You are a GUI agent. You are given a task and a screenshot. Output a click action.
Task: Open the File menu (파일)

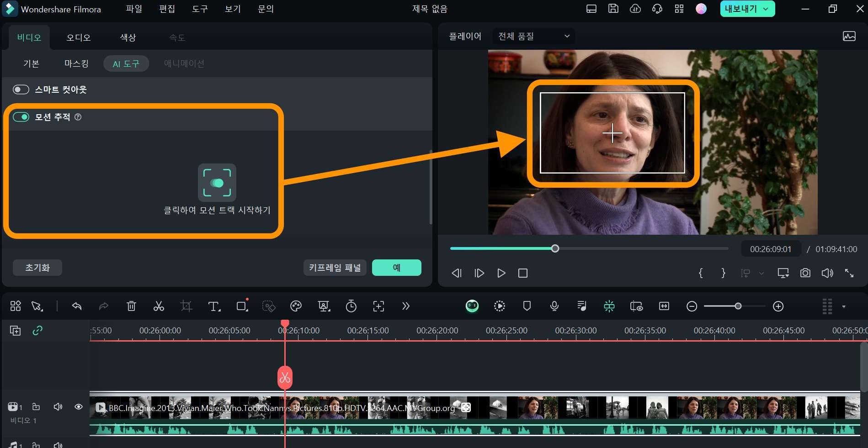pyautogui.click(x=134, y=9)
